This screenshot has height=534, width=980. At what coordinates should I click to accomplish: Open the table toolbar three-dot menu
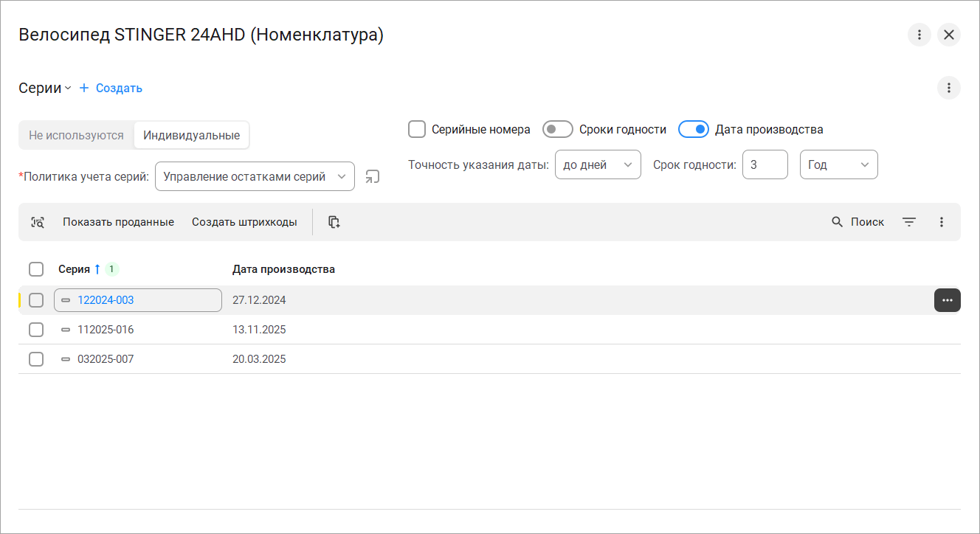click(x=941, y=222)
